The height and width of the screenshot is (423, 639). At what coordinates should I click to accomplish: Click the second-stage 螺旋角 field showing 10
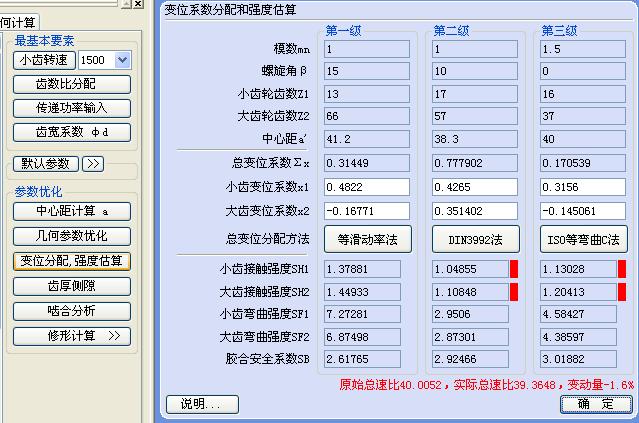point(475,71)
